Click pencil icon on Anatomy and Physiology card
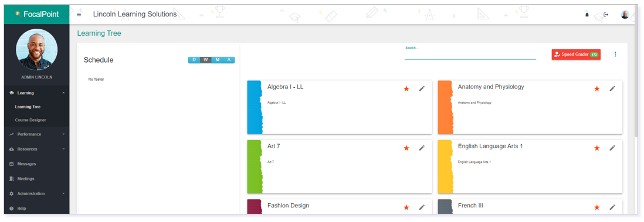 point(612,88)
